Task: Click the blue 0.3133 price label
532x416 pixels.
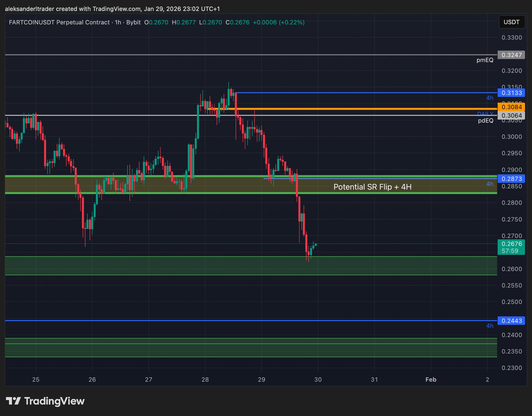Action: 511,93
